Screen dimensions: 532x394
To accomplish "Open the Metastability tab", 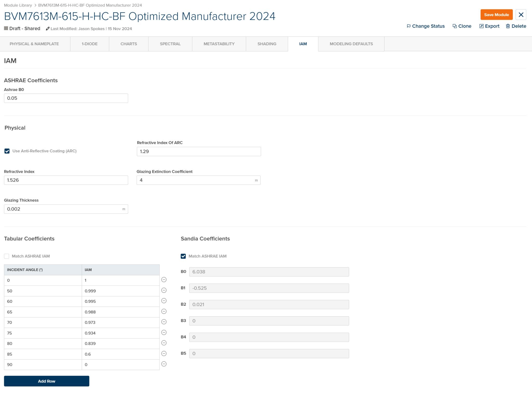I will tap(219, 44).
